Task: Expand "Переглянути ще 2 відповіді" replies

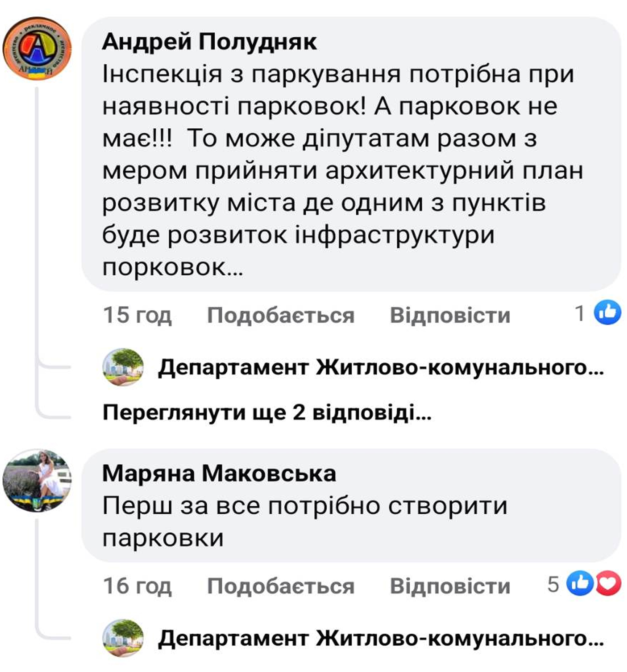Action: coord(267,412)
